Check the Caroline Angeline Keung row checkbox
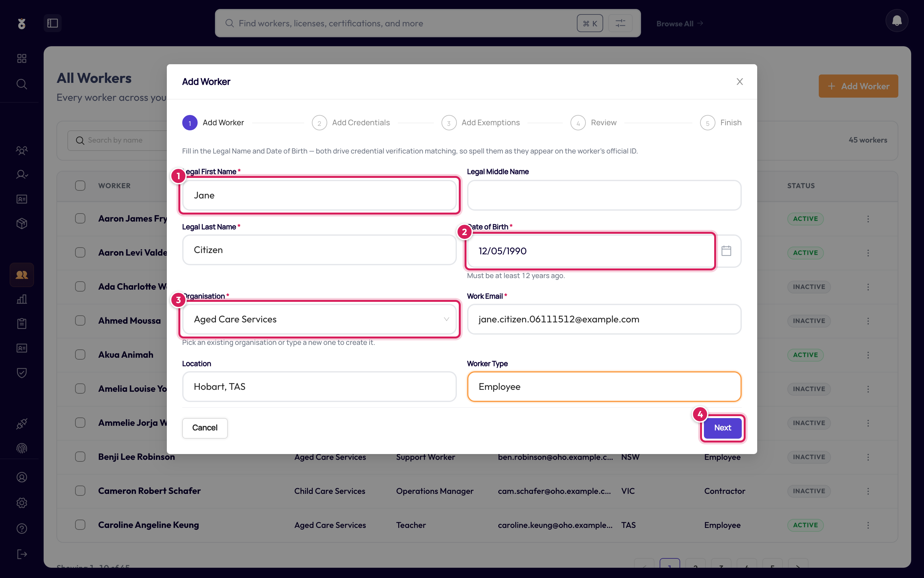The image size is (924, 578). pos(80,525)
